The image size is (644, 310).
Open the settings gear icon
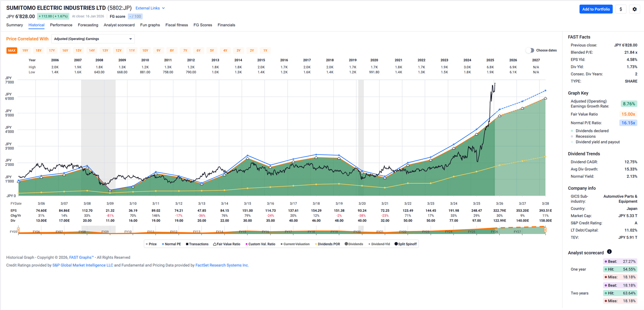tap(634, 9)
